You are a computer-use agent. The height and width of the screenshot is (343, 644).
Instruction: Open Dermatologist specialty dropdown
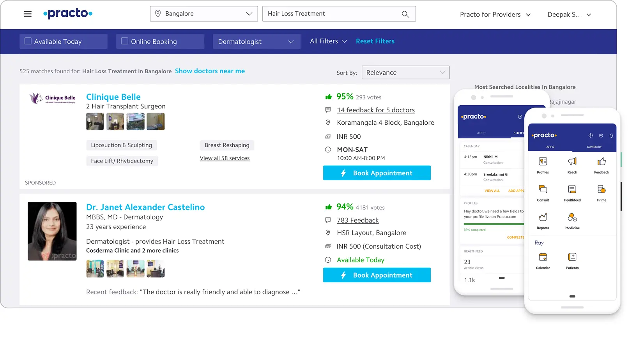pos(257,41)
